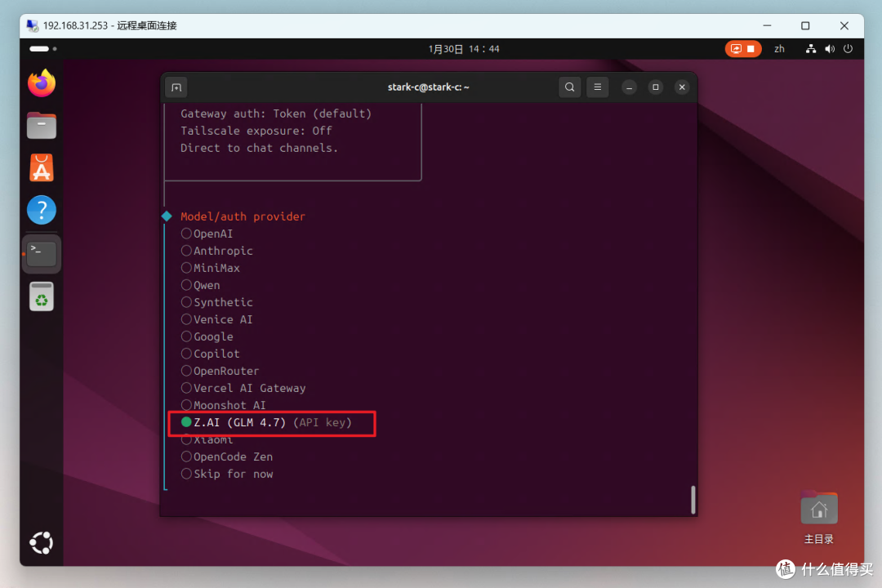
Task: Select the Moonshot AI provider option
Action: [223, 405]
